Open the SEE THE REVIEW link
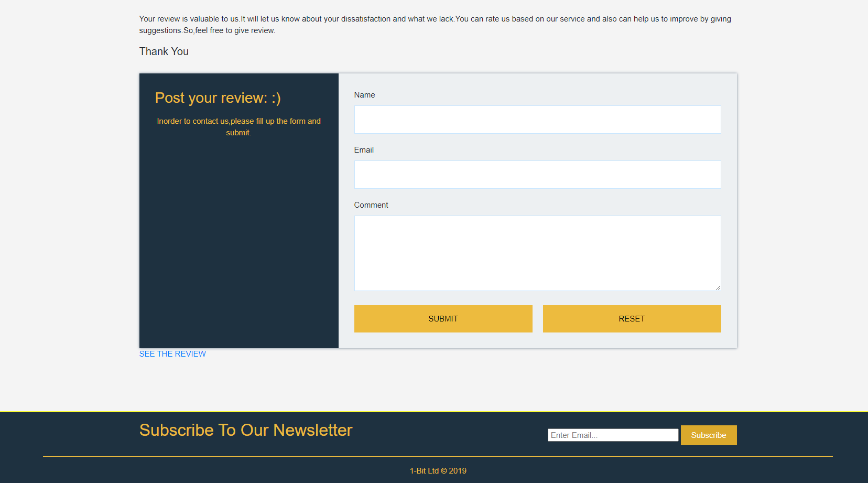868x483 pixels. (172, 354)
